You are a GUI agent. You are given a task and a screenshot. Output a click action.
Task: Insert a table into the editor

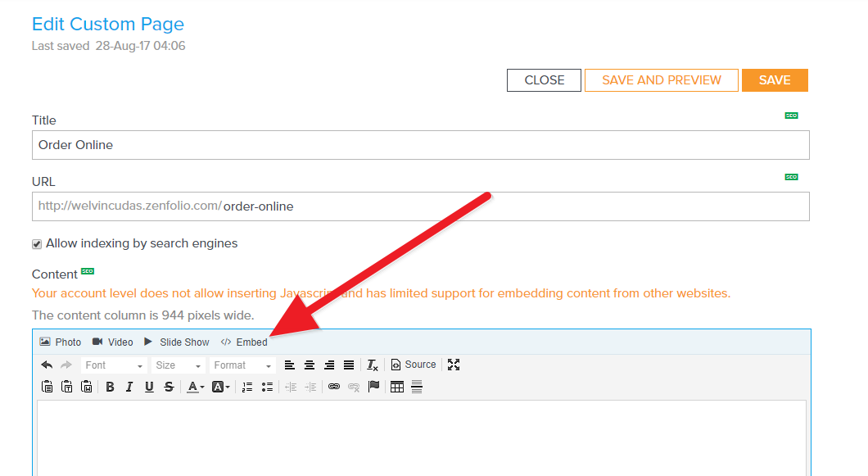397,387
